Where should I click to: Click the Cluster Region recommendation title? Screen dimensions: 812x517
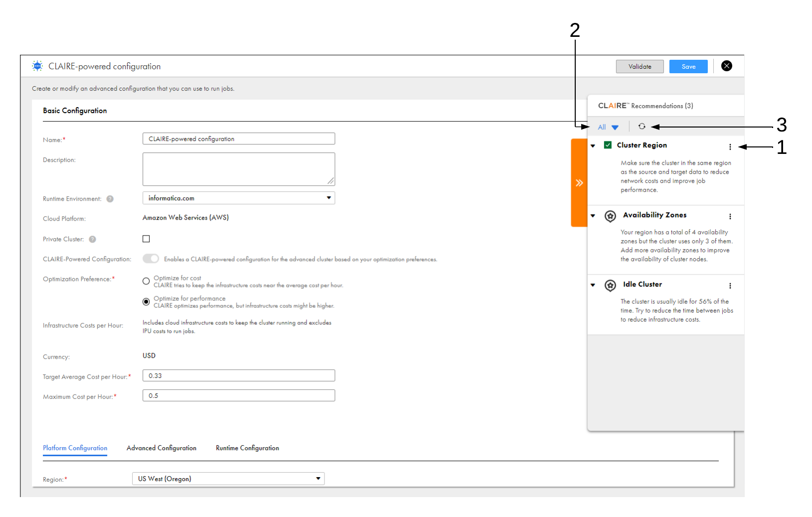(x=642, y=145)
